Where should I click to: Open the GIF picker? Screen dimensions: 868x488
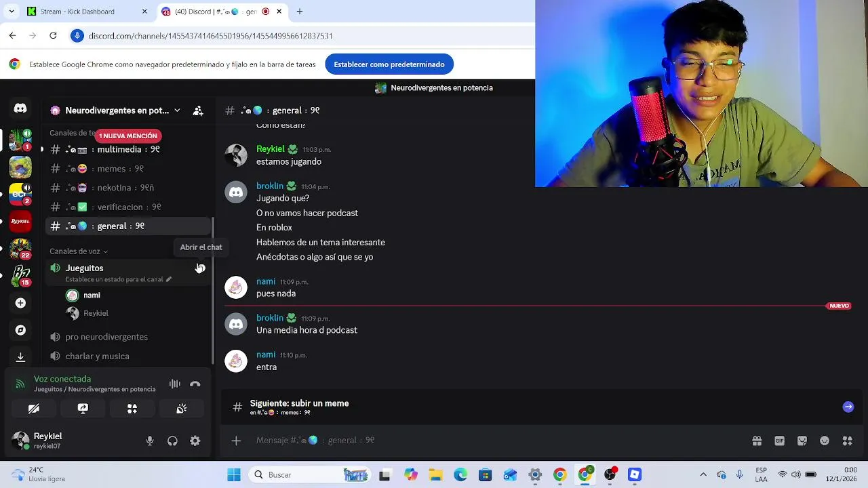pyautogui.click(x=779, y=441)
